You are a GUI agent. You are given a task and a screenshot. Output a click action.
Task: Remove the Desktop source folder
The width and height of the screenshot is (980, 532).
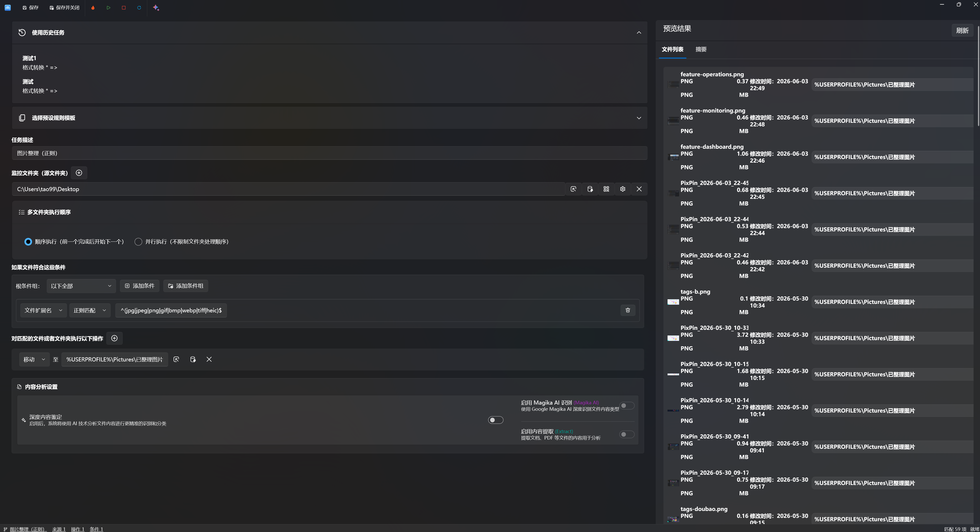(x=639, y=189)
